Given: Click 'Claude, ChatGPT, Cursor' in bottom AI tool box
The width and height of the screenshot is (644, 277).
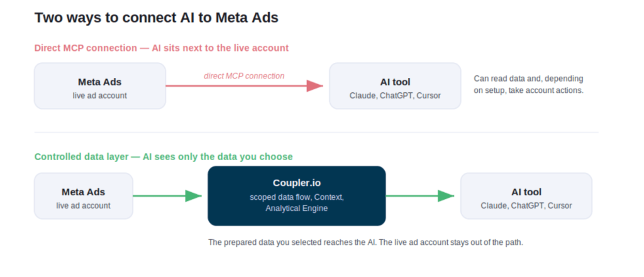Looking at the screenshot, I should [x=526, y=205].
